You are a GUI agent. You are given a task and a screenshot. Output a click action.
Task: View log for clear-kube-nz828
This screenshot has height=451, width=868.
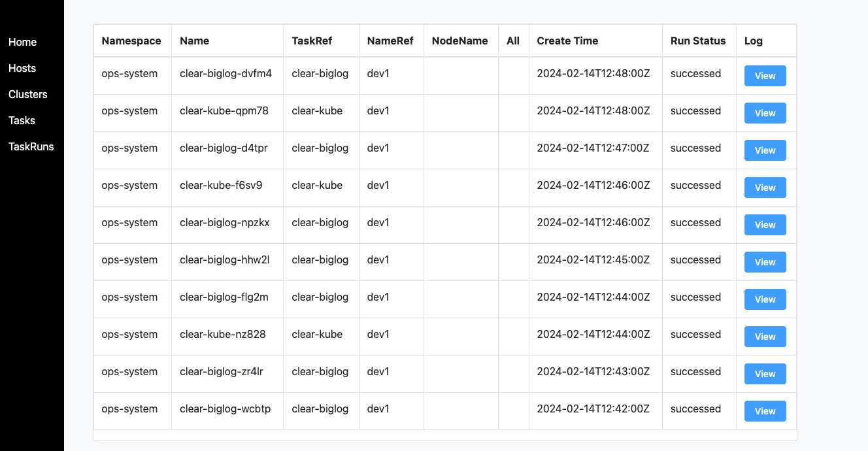pos(765,337)
